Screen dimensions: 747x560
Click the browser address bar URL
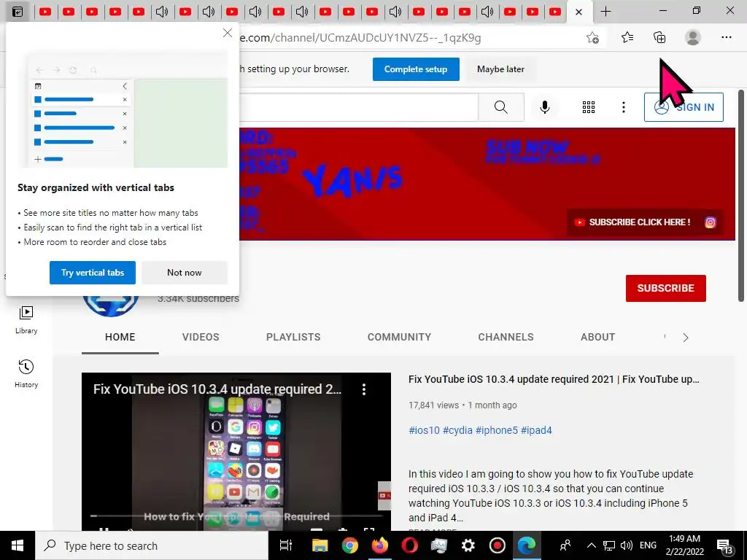[x=360, y=38]
